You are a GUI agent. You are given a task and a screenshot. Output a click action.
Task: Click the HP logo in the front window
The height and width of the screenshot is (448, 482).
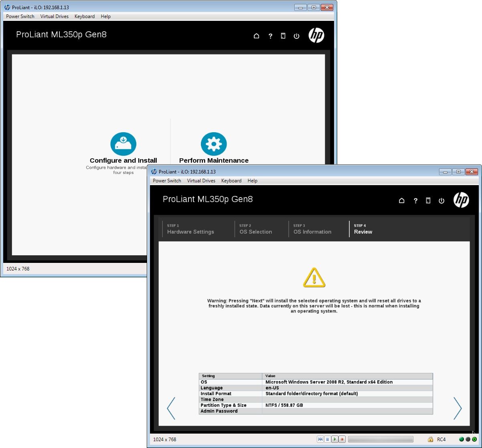coord(461,200)
